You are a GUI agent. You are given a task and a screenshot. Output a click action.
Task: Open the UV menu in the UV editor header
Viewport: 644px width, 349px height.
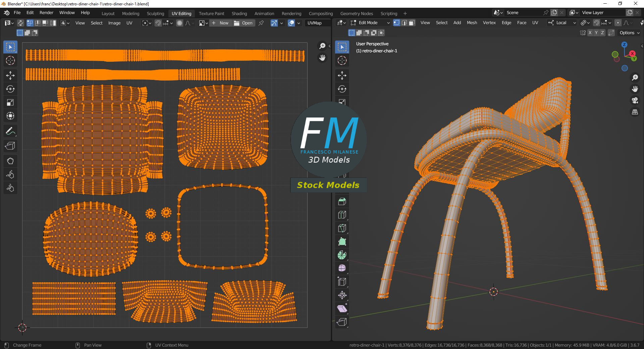pyautogui.click(x=129, y=23)
